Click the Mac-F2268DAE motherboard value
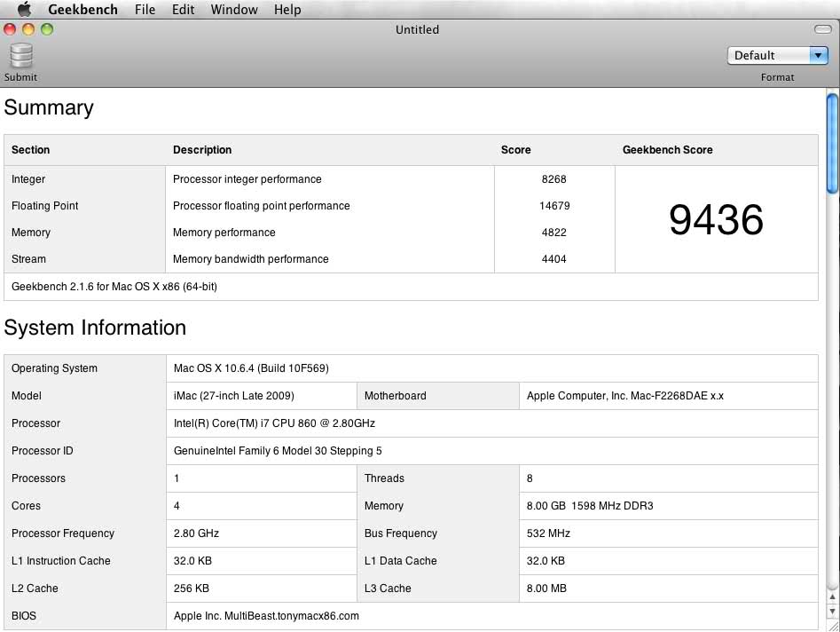 click(x=625, y=396)
